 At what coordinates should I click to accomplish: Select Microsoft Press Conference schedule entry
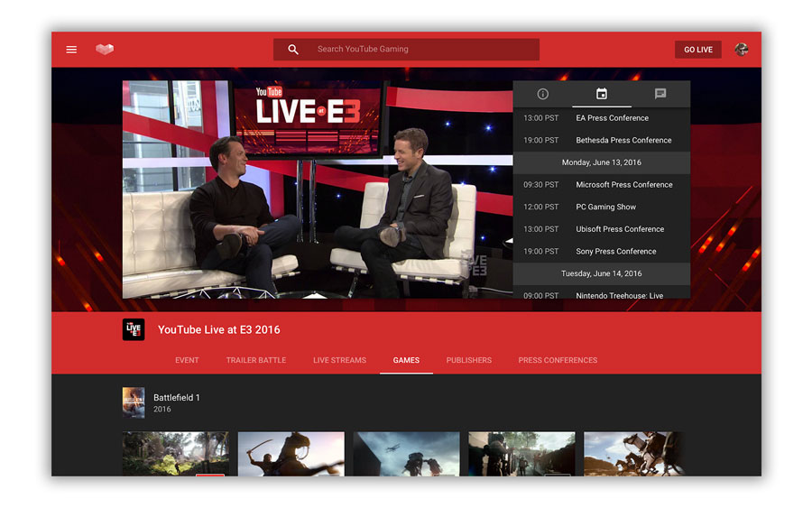click(x=602, y=185)
